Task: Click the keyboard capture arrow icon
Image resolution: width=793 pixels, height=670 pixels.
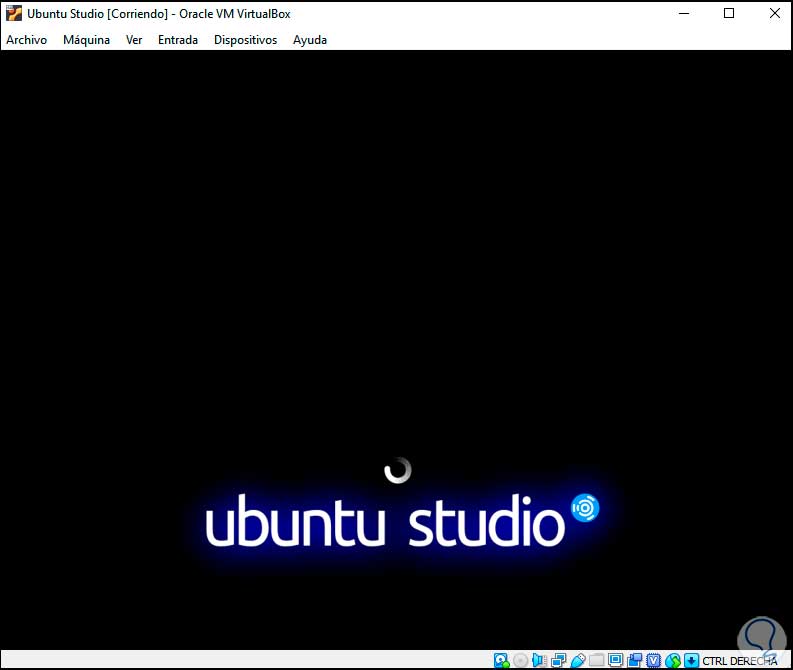Action: 691,660
